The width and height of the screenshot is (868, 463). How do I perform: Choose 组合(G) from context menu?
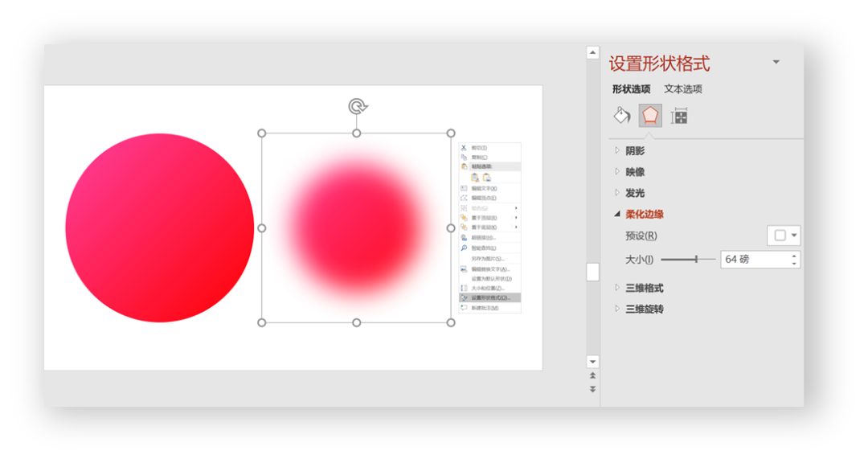click(490, 207)
